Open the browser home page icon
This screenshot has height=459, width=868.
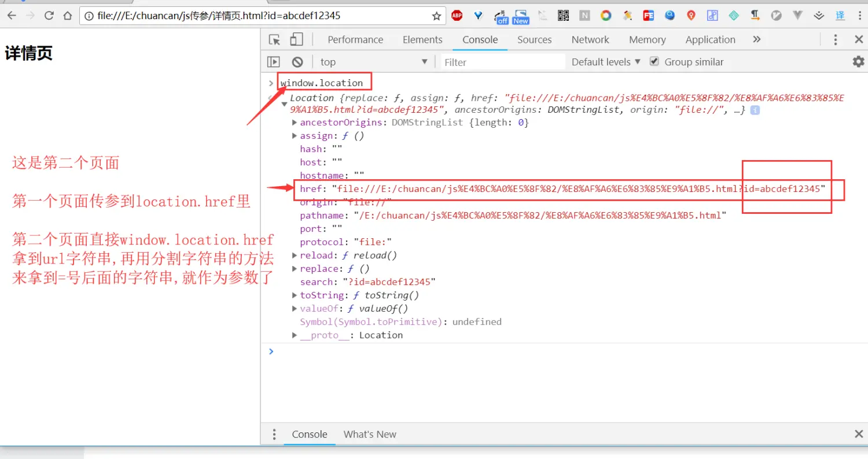pos(68,16)
